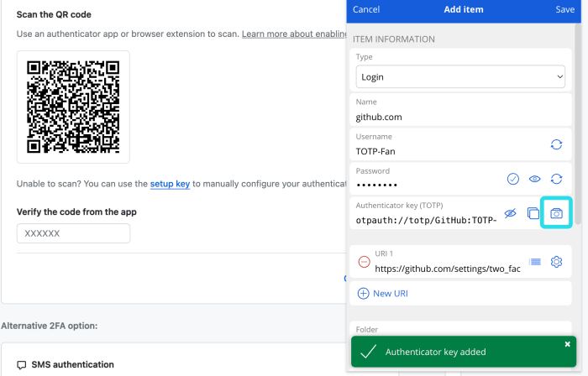Save the new login item

[564, 9]
